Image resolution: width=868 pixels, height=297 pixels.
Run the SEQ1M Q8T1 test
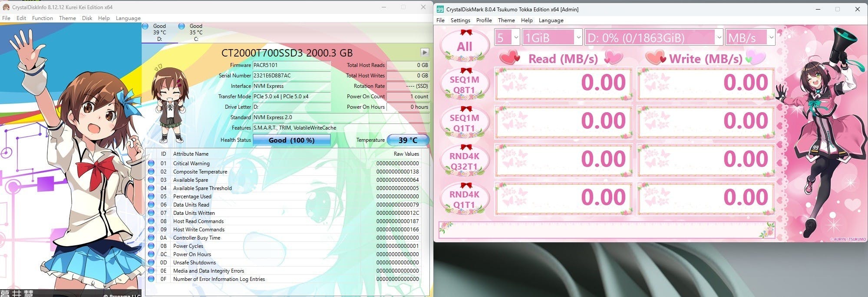[464, 84]
